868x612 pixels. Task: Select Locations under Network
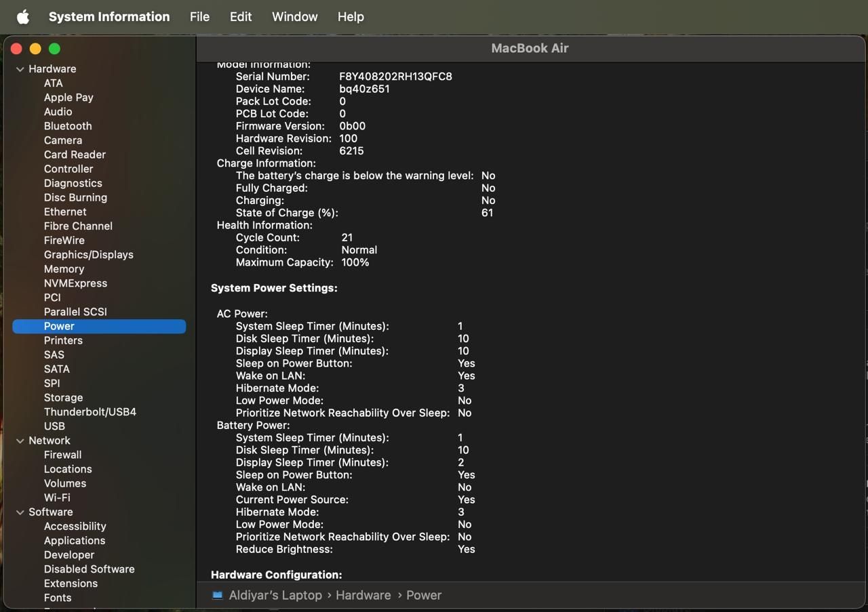pos(68,469)
